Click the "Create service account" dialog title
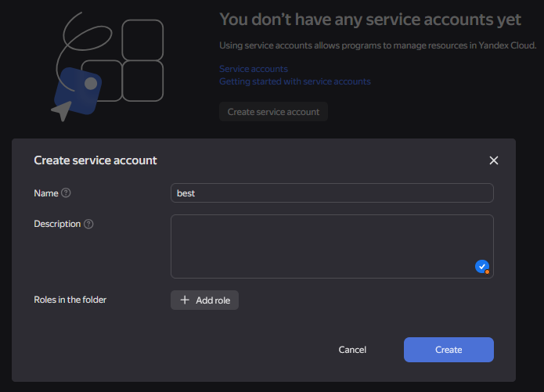This screenshot has width=544, height=392. pos(95,160)
